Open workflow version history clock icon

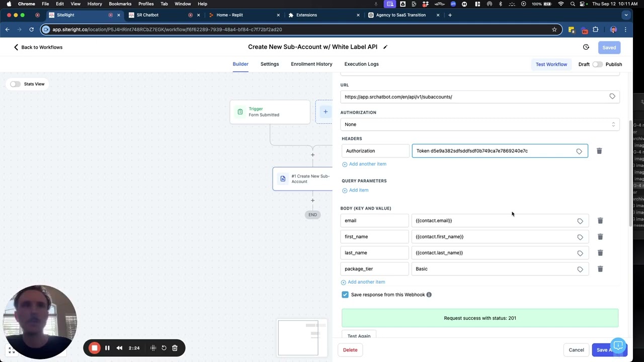pyautogui.click(x=586, y=47)
